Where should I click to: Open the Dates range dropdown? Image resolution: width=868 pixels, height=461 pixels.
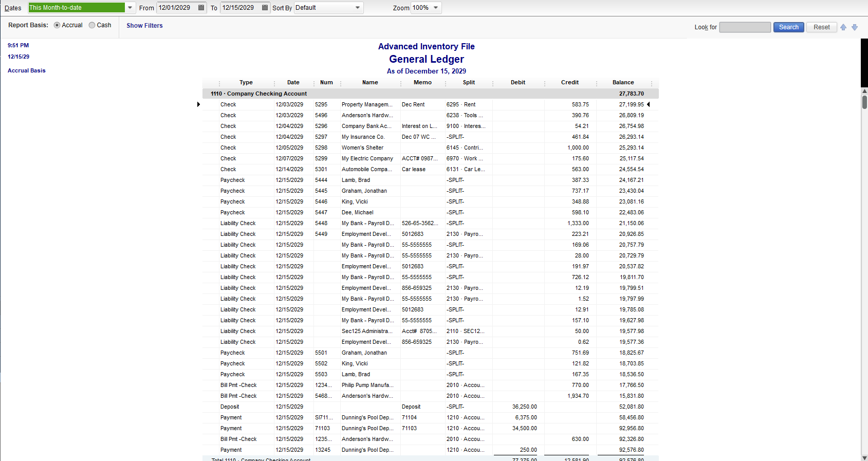click(x=130, y=8)
